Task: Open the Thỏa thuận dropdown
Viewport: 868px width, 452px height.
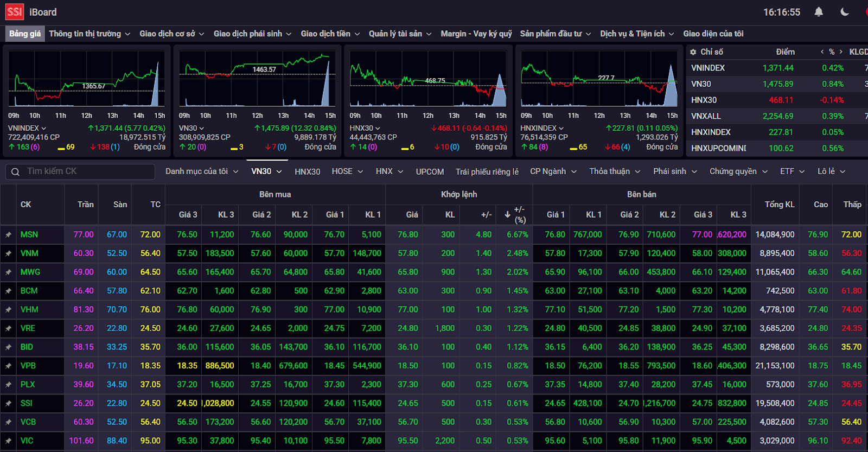Action: (615, 171)
